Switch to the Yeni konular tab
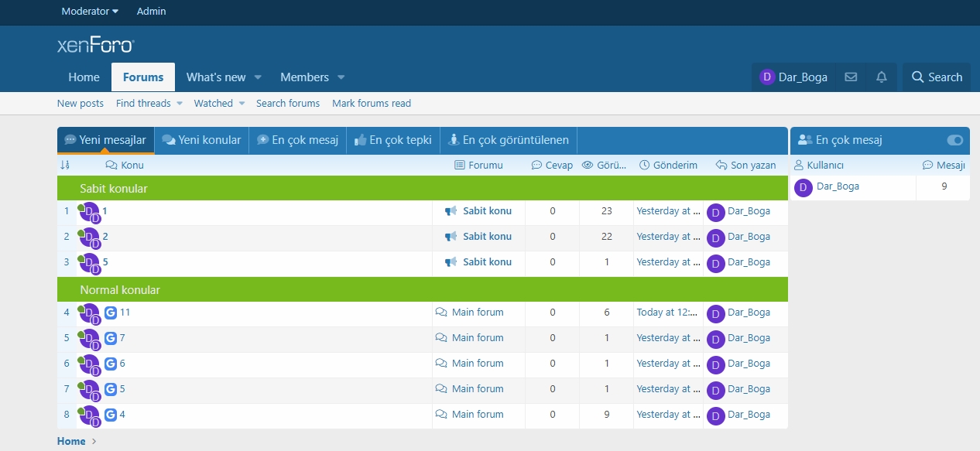 (x=201, y=140)
